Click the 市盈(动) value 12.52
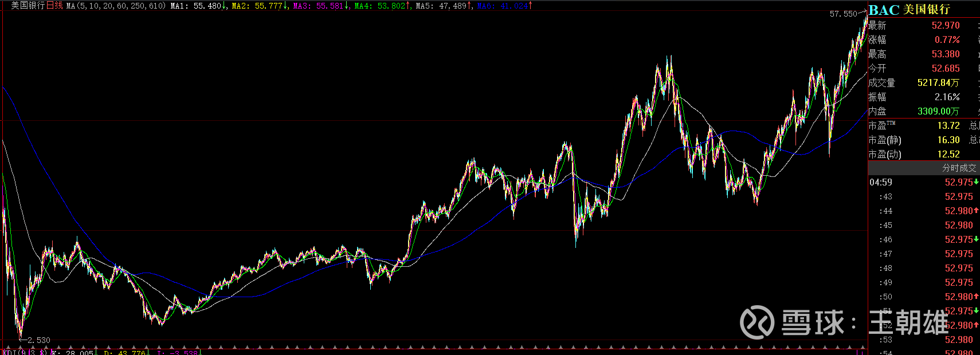980x355 pixels. (948, 154)
